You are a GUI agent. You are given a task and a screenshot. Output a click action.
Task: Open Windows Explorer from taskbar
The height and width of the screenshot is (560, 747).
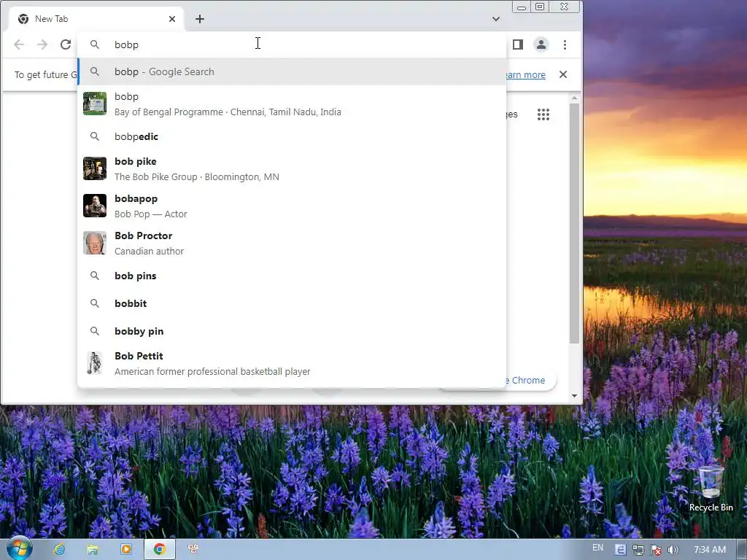pyautogui.click(x=93, y=550)
